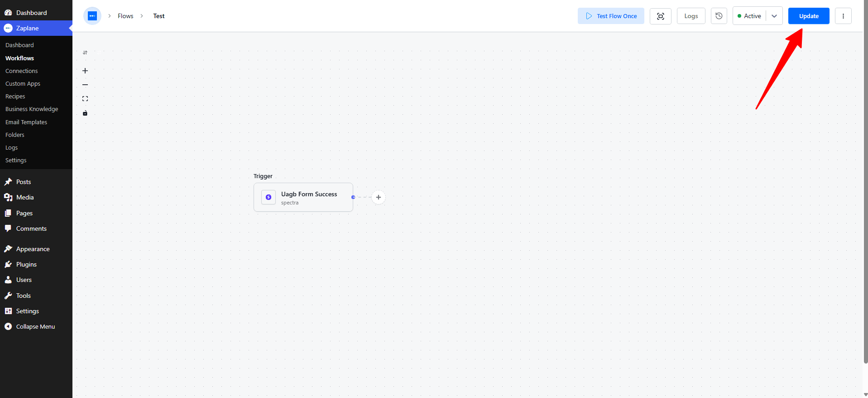Click the spectra icon in trigger node
868x398 pixels.
tap(269, 197)
